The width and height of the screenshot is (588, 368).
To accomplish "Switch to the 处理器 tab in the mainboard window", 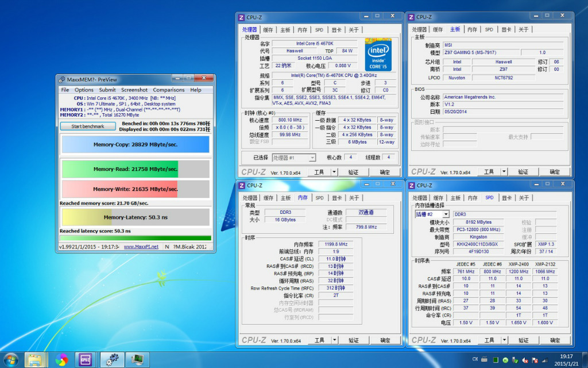I will (x=419, y=30).
